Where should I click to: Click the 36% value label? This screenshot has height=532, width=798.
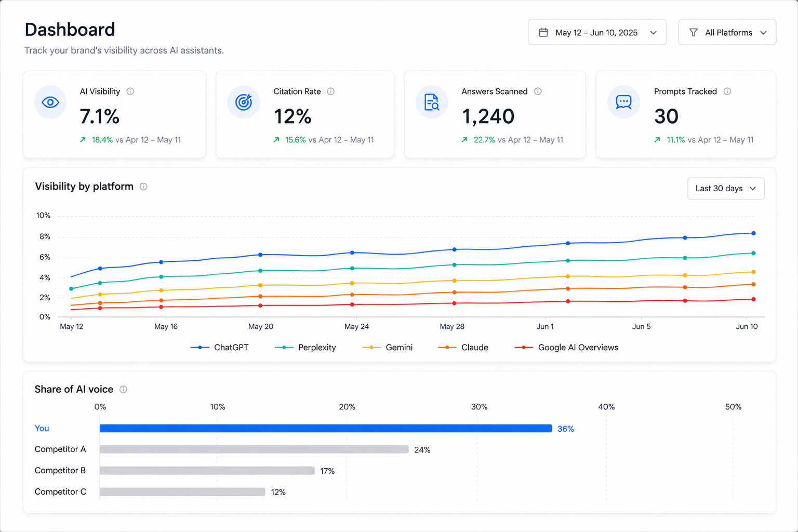tap(566, 429)
